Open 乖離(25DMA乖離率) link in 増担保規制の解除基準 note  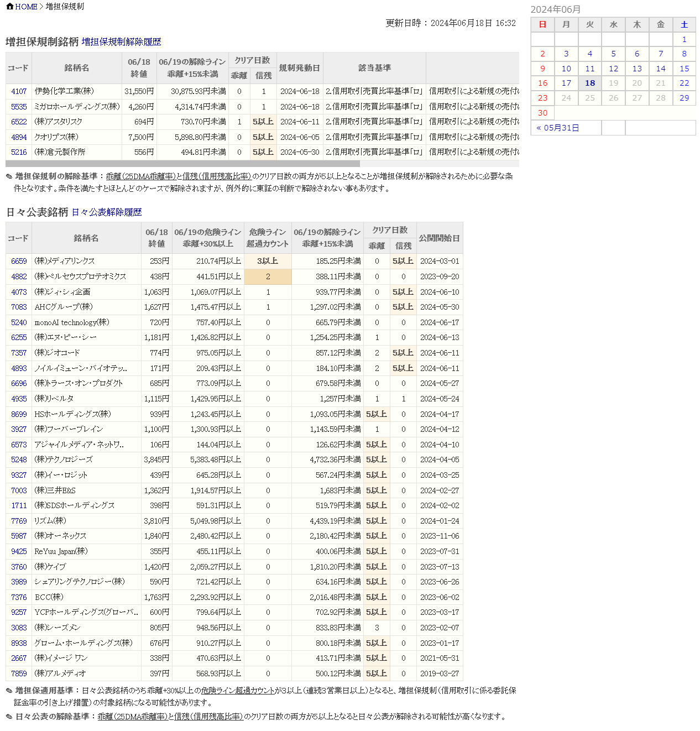141,176
